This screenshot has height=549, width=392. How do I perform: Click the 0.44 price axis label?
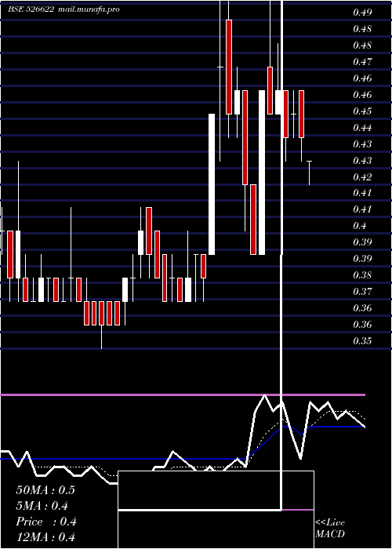[362, 128]
